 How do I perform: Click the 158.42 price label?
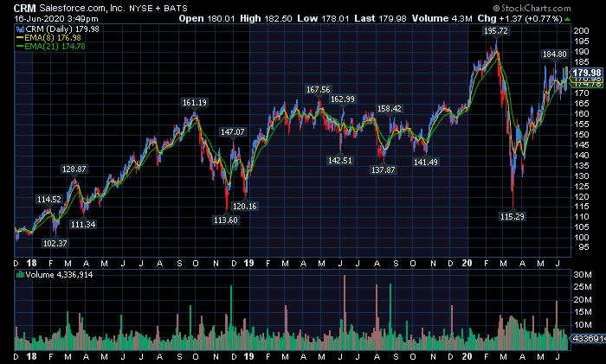click(x=390, y=109)
